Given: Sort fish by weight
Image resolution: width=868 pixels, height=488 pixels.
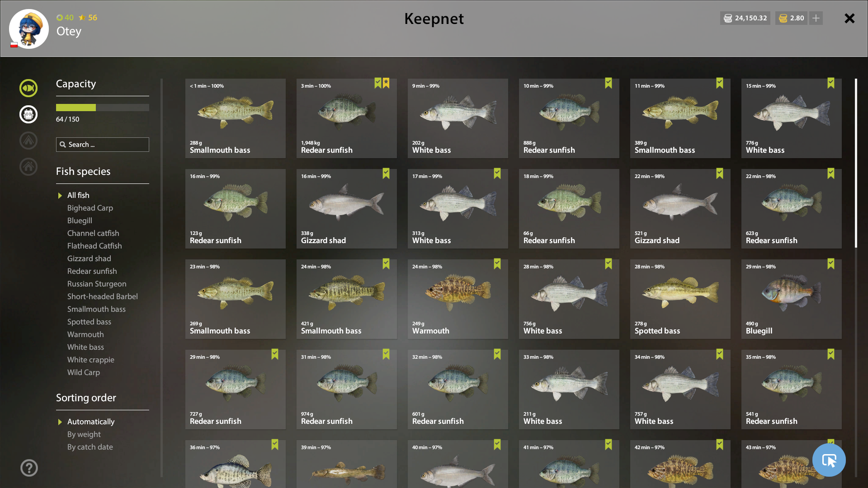Looking at the screenshot, I should click(x=84, y=434).
